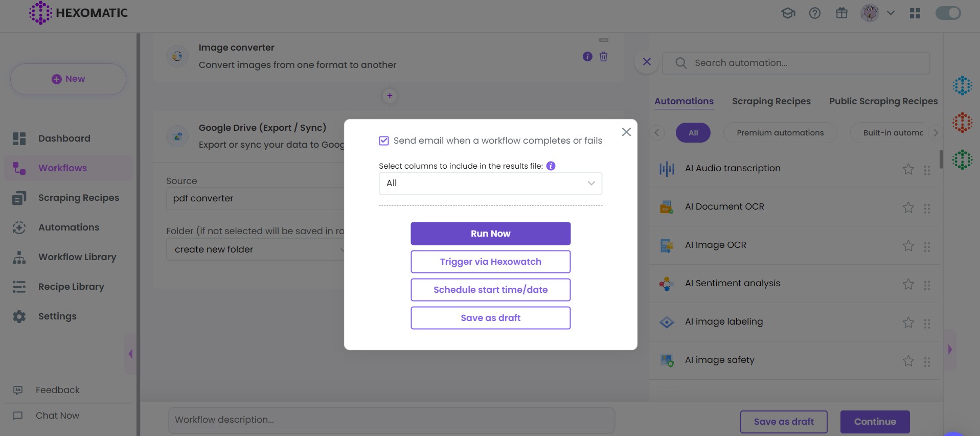Uncheck Send email when workflow completes checkbox
Image resolution: width=980 pixels, height=436 pixels.
[x=384, y=141]
